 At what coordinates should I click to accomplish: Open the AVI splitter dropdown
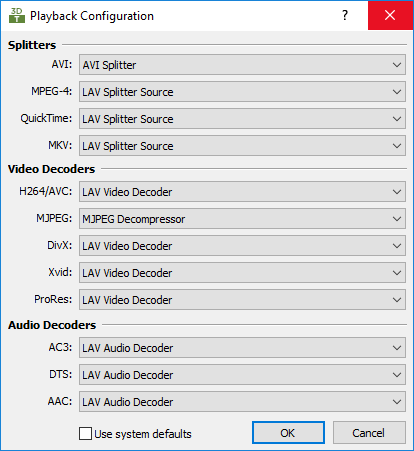pos(242,65)
